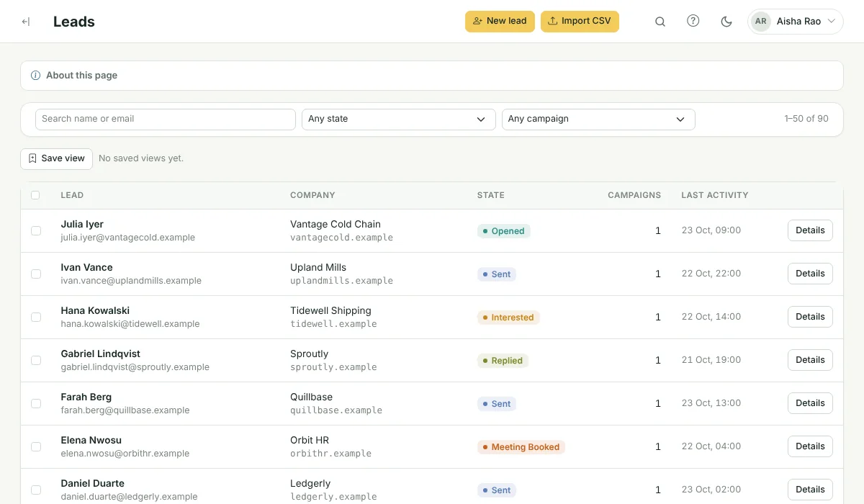This screenshot has height=504, width=864.
Task: Click last activity 23 Oct, 09:00
Action: point(711,230)
